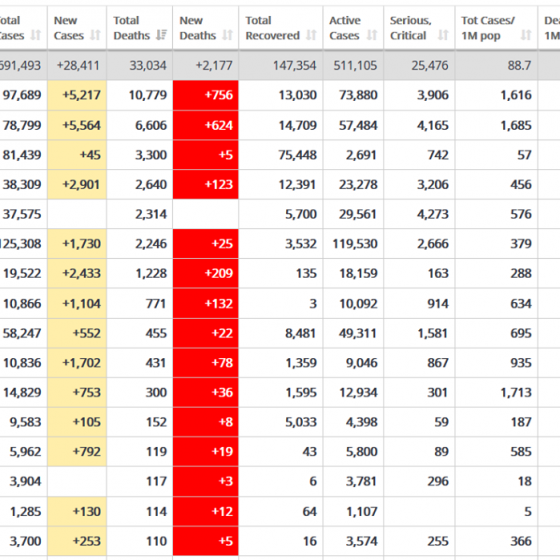Select the Serious, Critical column header
The width and height of the screenshot is (560, 560).
pos(420,28)
